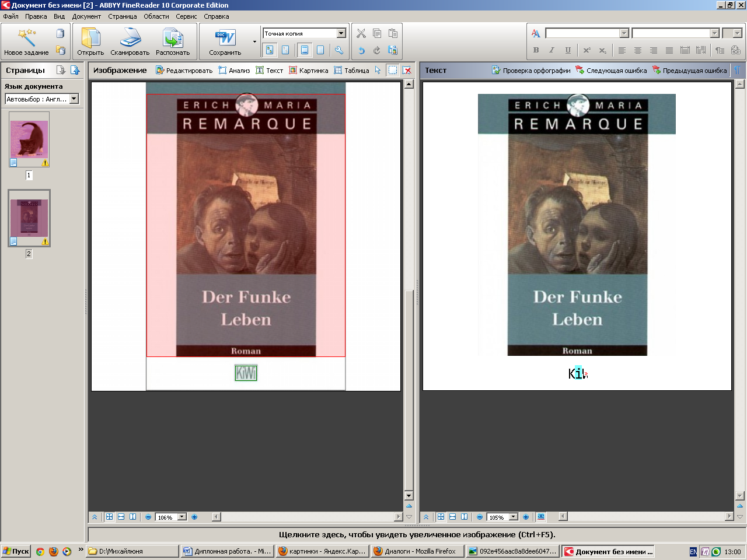Collapse Image panel with double chevron
Viewport: 747px width, 560px height.
click(95, 517)
